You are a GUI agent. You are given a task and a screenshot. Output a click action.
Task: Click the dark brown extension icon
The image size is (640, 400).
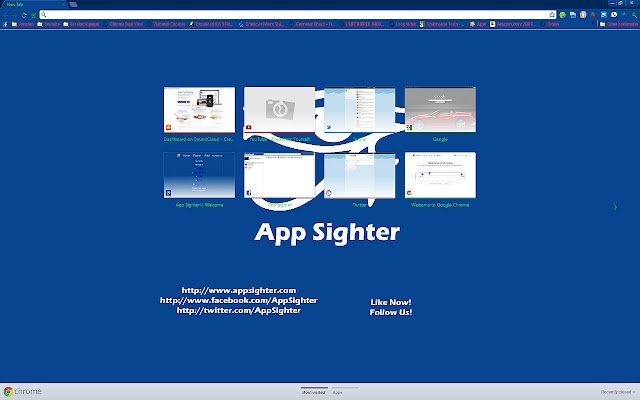tap(593, 15)
